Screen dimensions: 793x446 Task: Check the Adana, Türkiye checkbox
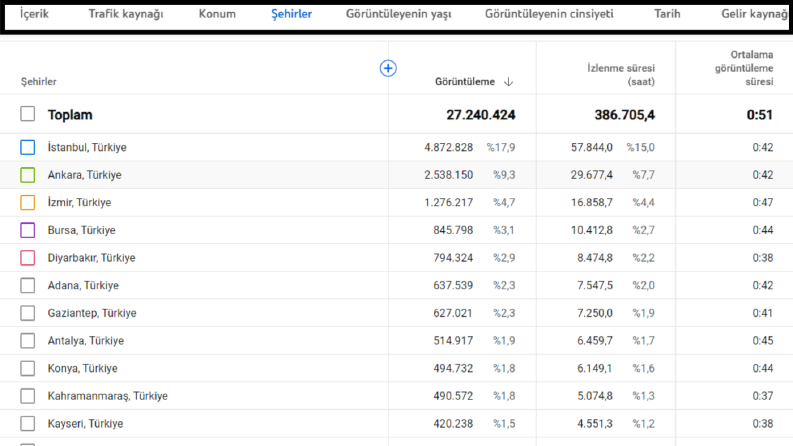pyautogui.click(x=28, y=285)
